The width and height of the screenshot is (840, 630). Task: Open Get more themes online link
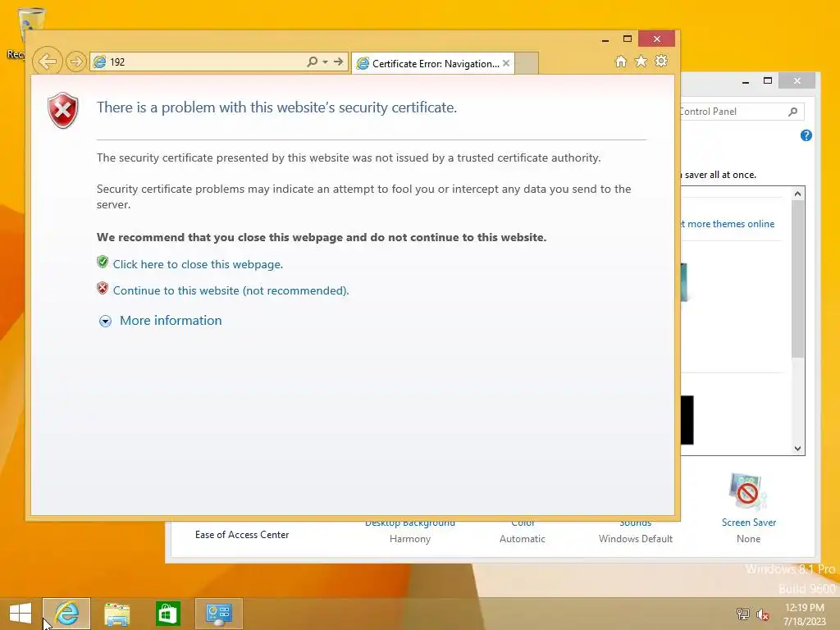coord(728,224)
